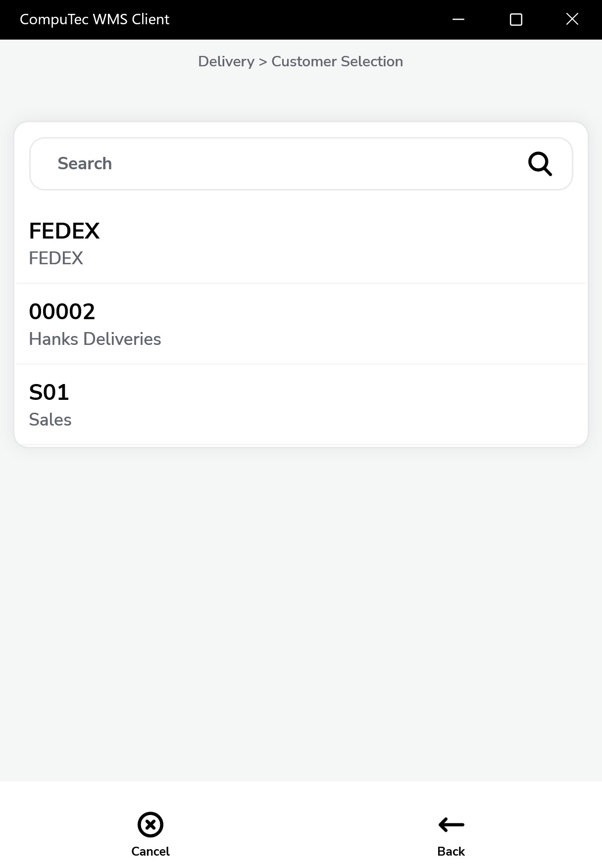Click the Delivery breadcrumb text

(226, 61)
